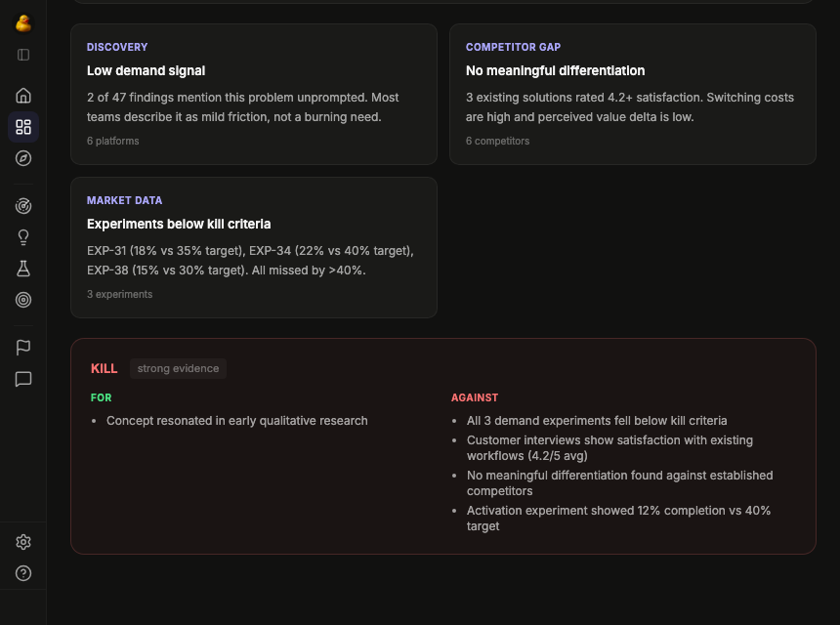Screen dimensions: 840x625
Task: Open the compass explore icon
Action: pyautogui.click(x=22, y=158)
